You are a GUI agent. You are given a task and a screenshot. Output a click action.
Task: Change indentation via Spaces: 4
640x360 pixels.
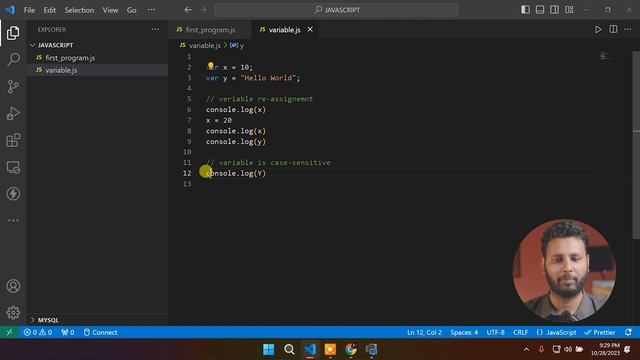click(464, 332)
